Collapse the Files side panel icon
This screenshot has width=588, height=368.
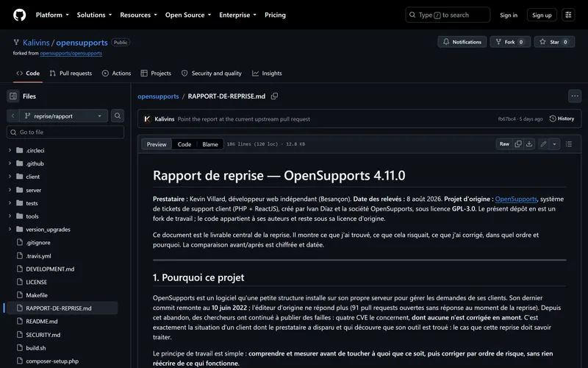pos(12,96)
